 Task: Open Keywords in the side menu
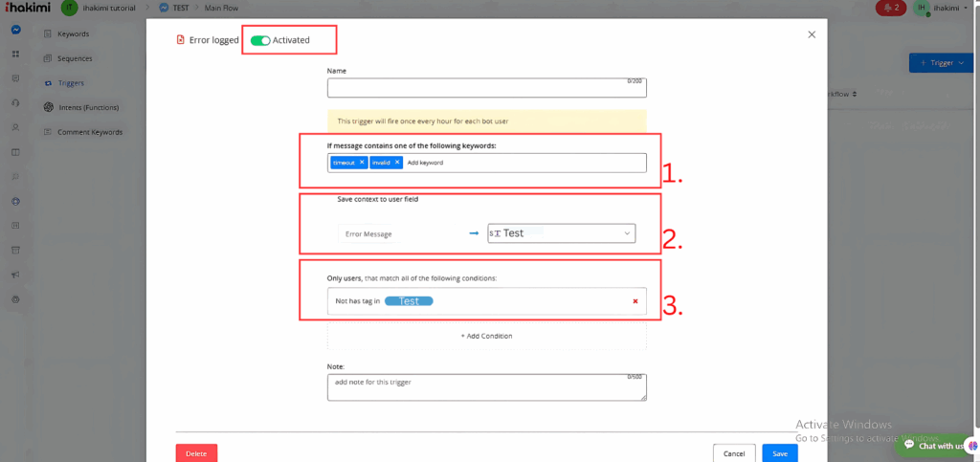(73, 34)
